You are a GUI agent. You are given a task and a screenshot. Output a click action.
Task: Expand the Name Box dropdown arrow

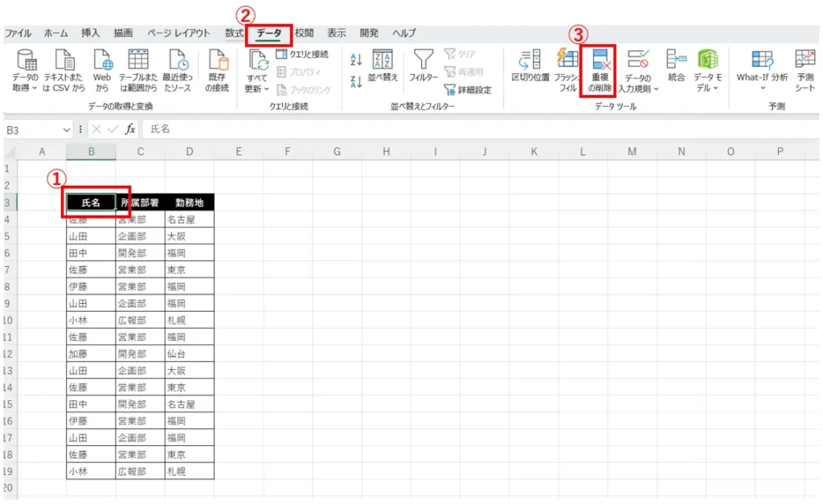pyautogui.click(x=67, y=129)
